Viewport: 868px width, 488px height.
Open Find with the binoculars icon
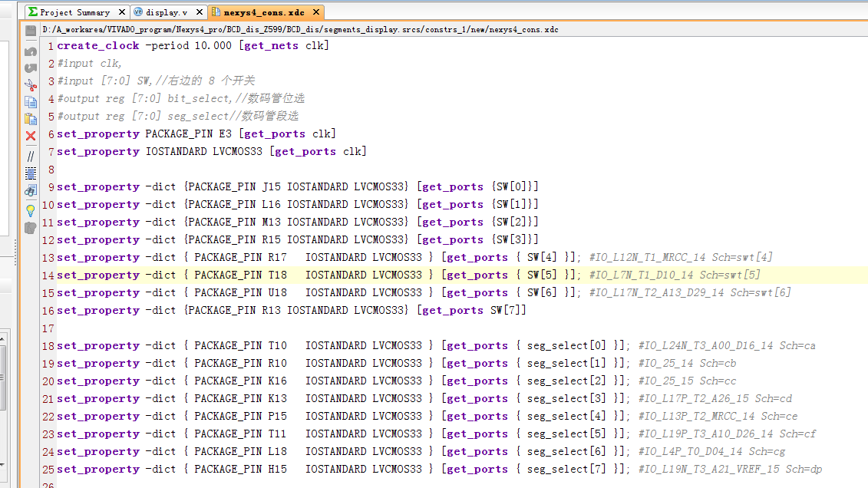(31, 191)
